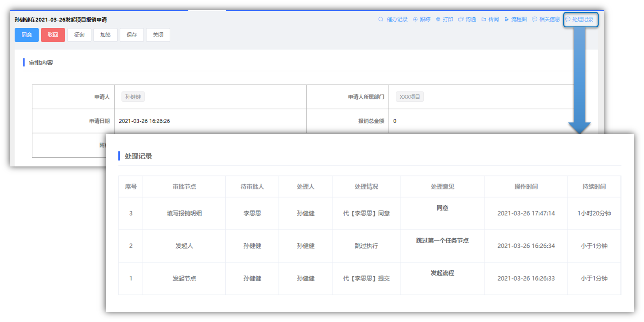Open the 处理记录 text link
The image size is (644, 322).
click(583, 19)
